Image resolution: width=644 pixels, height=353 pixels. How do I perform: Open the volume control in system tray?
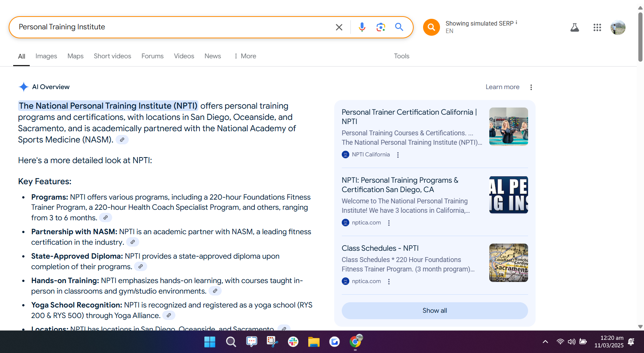pos(571,342)
